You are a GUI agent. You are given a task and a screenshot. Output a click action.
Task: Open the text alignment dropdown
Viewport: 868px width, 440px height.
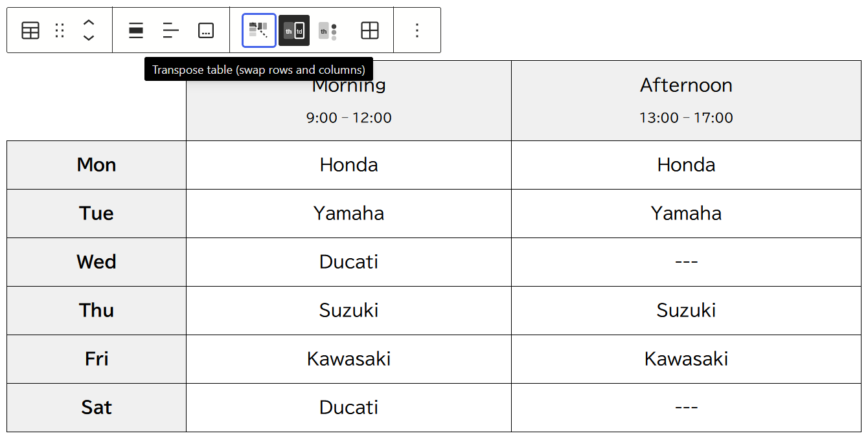tap(171, 30)
